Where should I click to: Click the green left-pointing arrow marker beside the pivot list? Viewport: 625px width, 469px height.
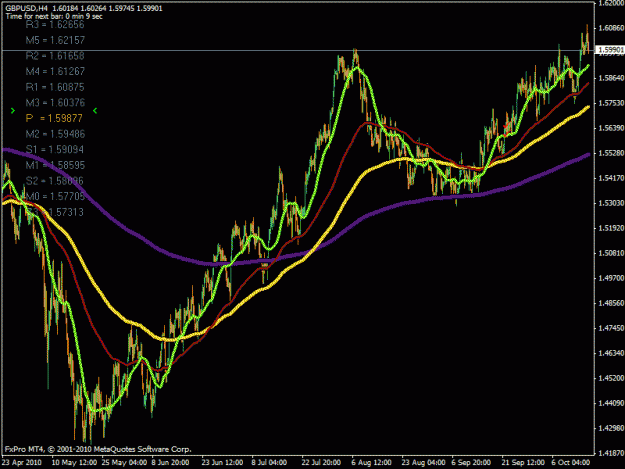tap(95, 110)
